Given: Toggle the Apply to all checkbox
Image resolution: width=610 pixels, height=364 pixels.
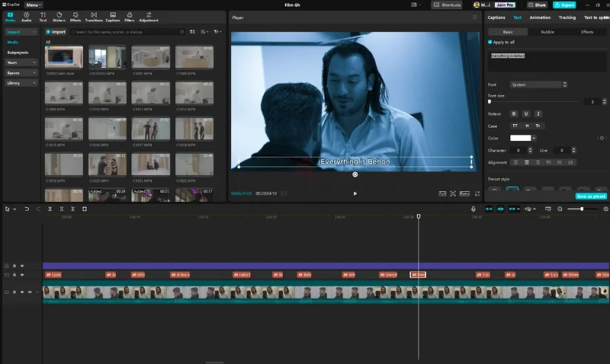Looking at the screenshot, I should (490, 42).
